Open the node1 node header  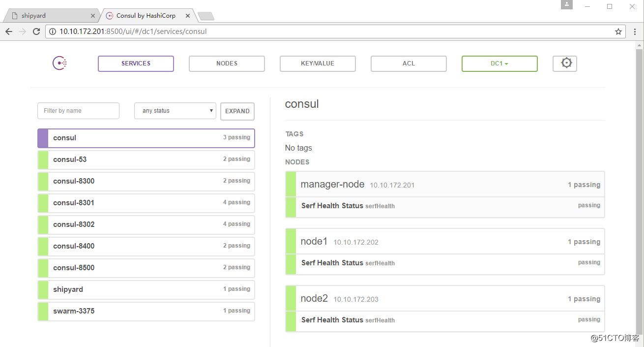point(445,242)
